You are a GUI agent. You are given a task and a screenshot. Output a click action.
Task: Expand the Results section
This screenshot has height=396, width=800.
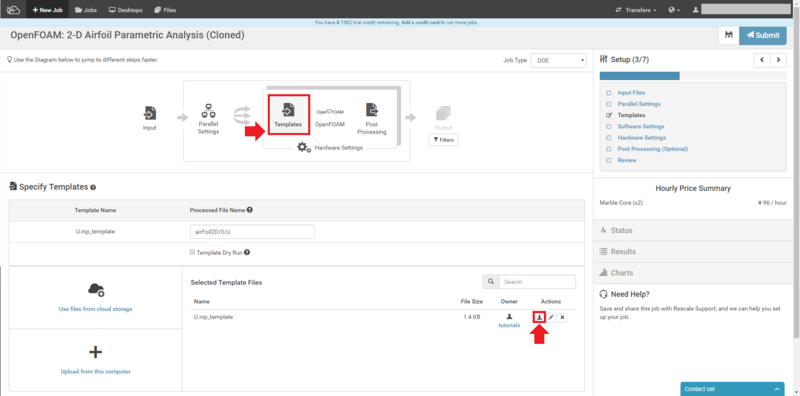click(x=693, y=252)
